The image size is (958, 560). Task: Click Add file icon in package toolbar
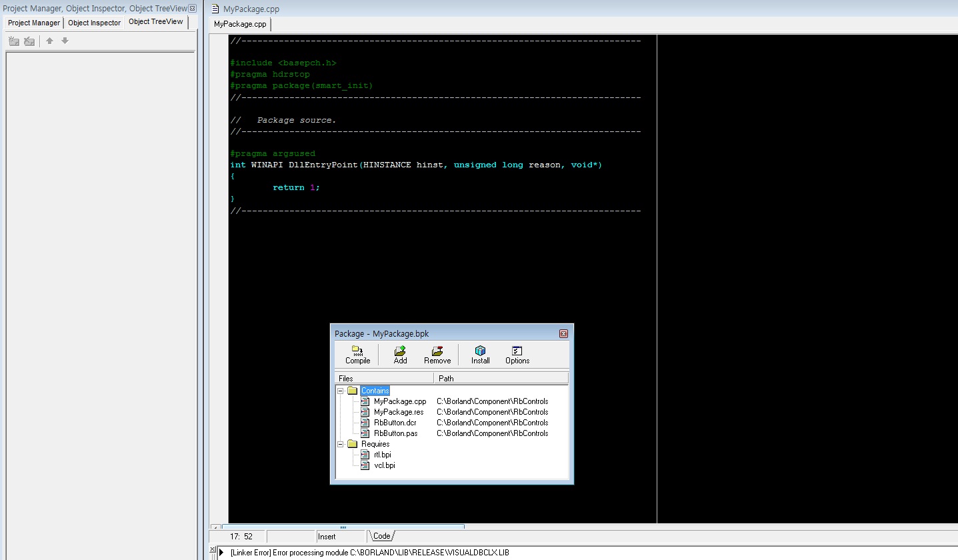point(400,354)
